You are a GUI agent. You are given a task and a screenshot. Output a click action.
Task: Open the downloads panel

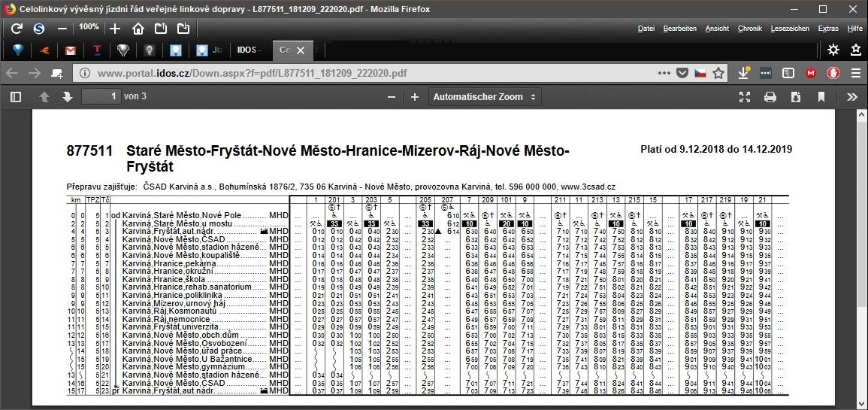[x=745, y=72]
